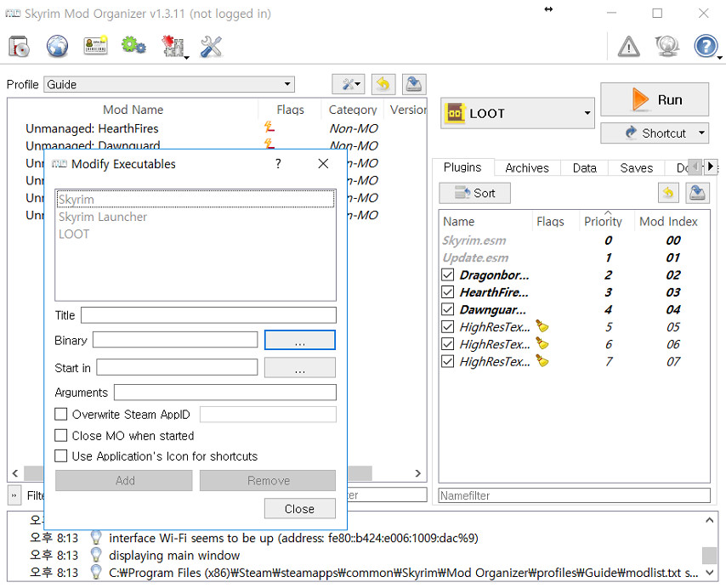Image resolution: width=726 pixels, height=588 pixels.
Task: Expand the Help icon dropdown arrow
Action: [719, 58]
